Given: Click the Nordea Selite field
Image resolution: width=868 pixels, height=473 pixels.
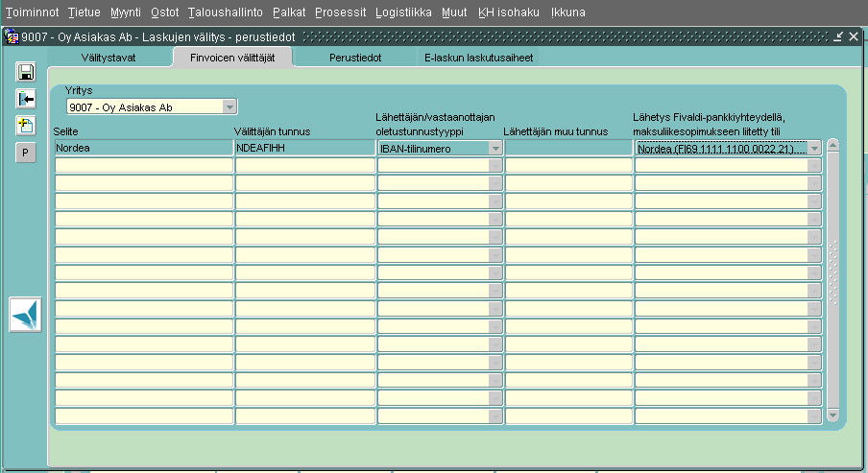Looking at the screenshot, I should tap(143, 149).
